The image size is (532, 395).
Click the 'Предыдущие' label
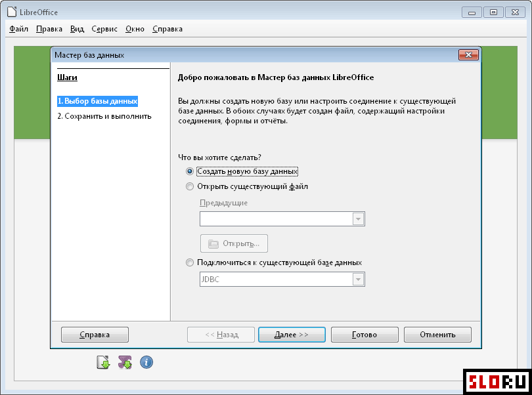point(223,203)
